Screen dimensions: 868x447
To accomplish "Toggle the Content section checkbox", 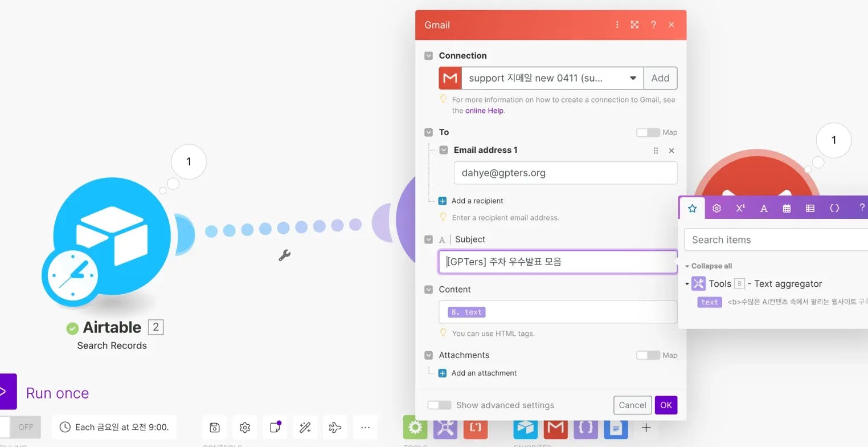I will [x=428, y=290].
